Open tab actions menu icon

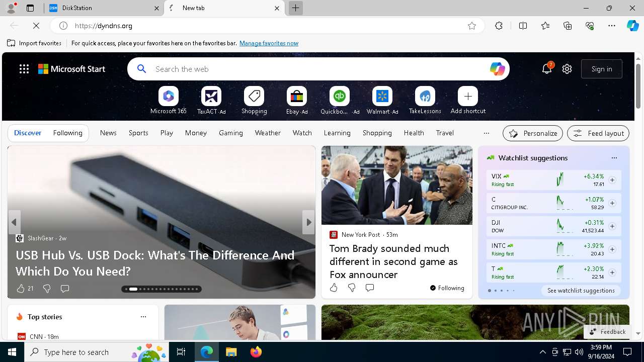(30, 8)
